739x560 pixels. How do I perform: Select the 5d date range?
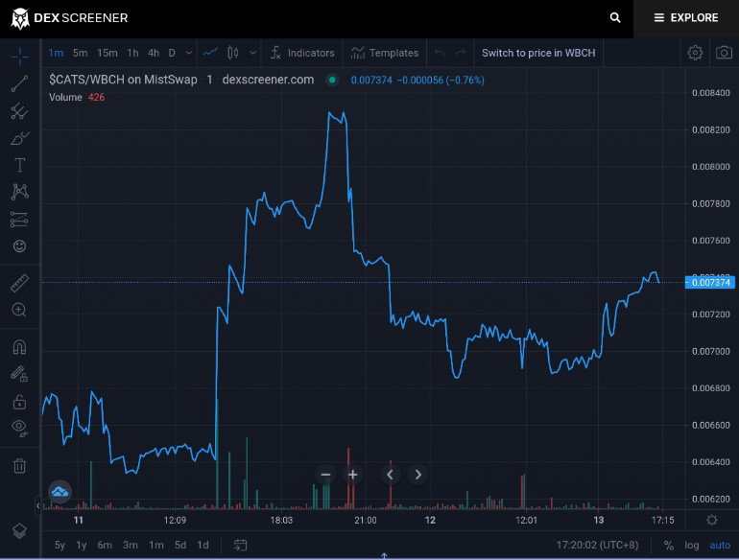tap(180, 545)
